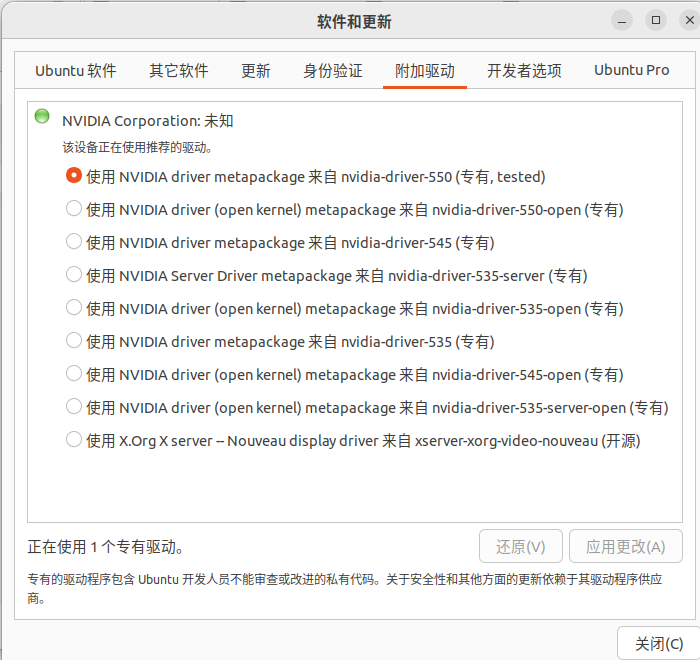Switch to the Ubuntu Pro tab
Viewport: 700px width, 660px height.
pos(631,71)
